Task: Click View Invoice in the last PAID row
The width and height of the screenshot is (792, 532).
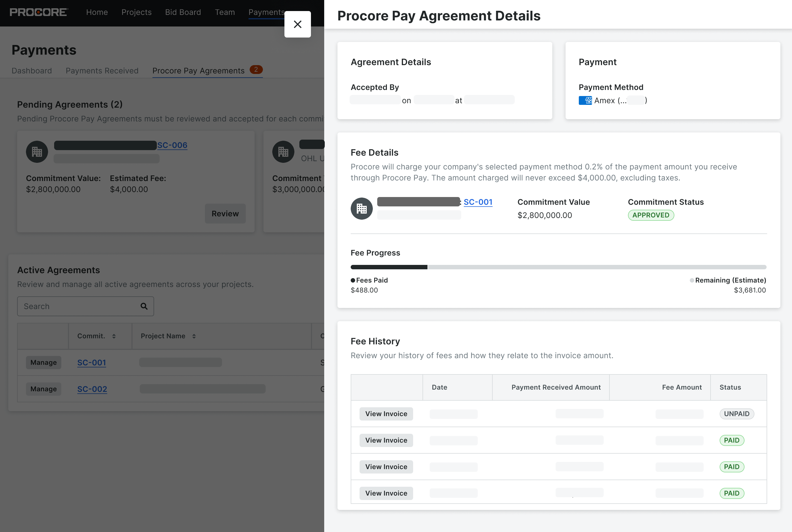Action: 386,493
